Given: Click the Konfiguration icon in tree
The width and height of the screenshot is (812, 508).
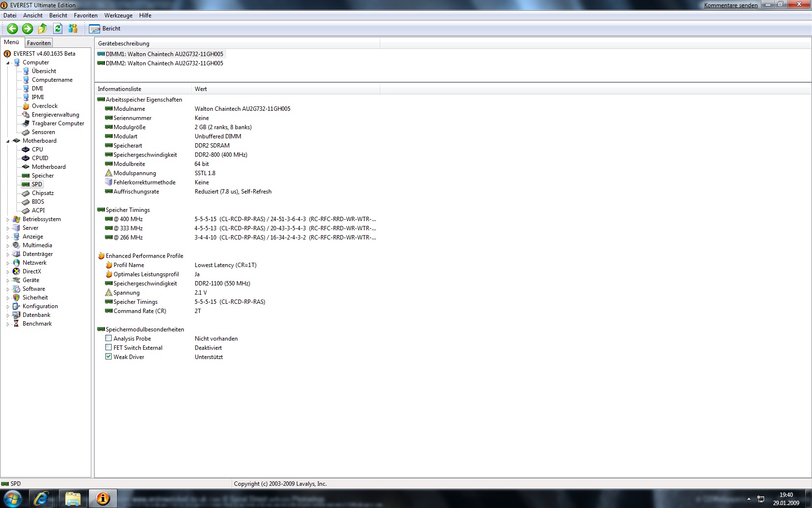Looking at the screenshot, I should 16,306.
